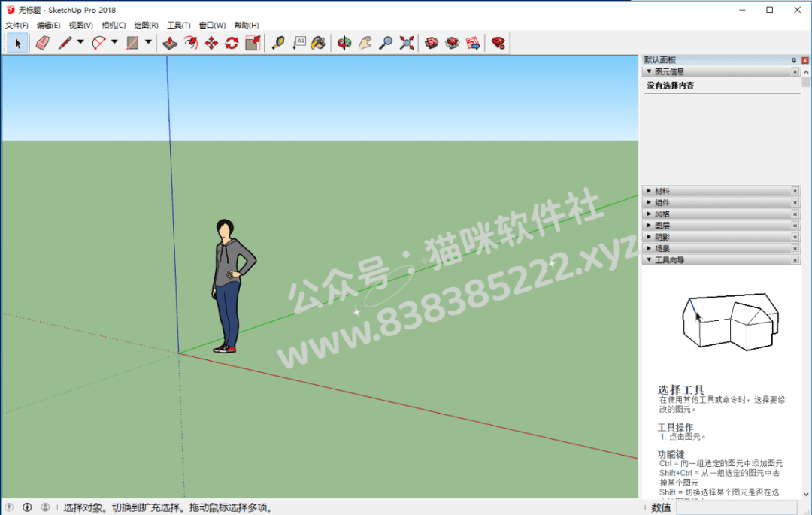Close the 场景 panel
Viewport: 812px width, 515px height.
point(795,248)
